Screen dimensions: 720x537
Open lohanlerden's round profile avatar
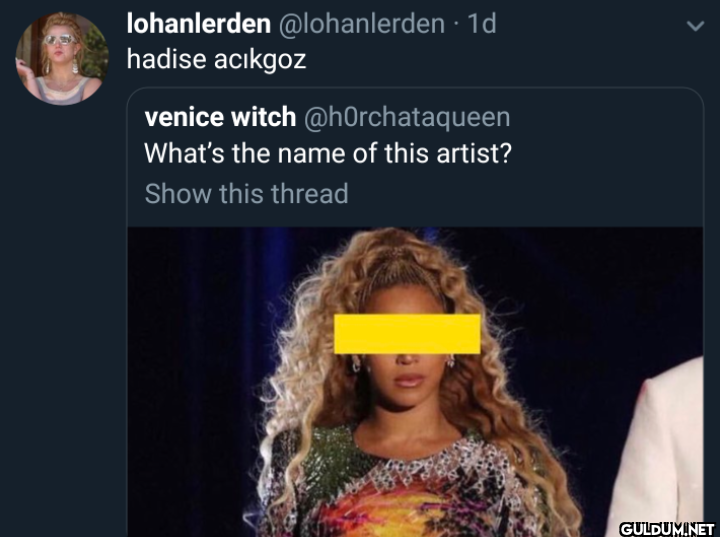click(62, 59)
